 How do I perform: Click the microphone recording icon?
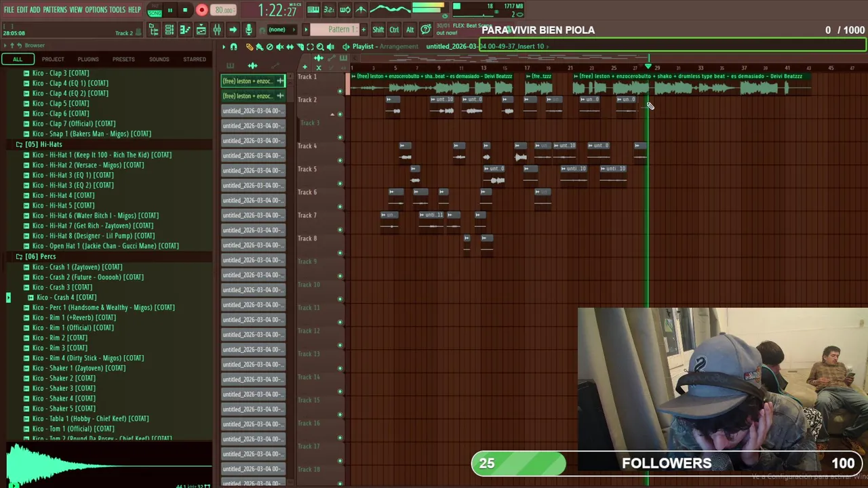tap(248, 30)
